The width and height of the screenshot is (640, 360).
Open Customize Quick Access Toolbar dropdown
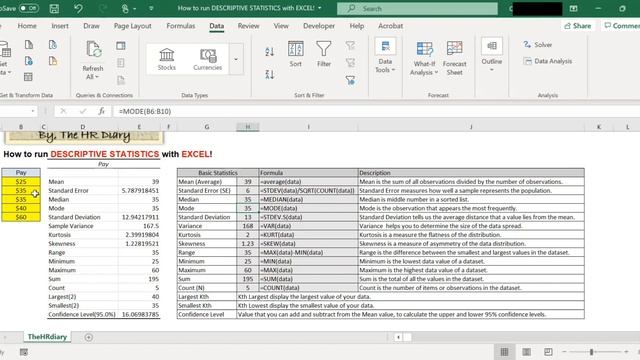[151, 8]
